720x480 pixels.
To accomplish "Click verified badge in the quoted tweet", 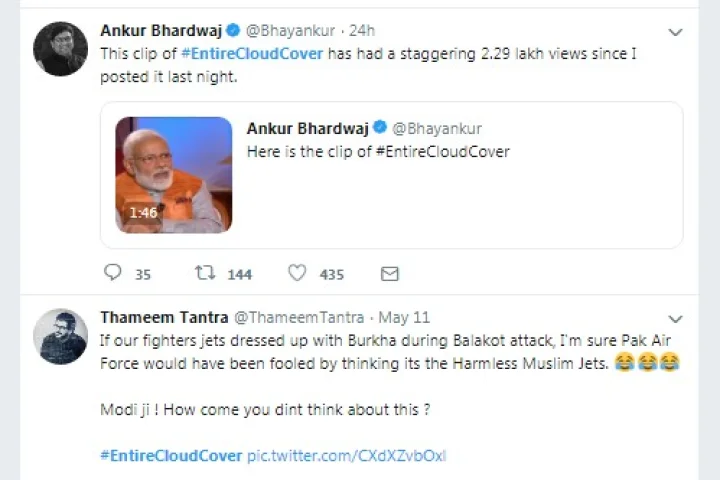I will point(380,127).
